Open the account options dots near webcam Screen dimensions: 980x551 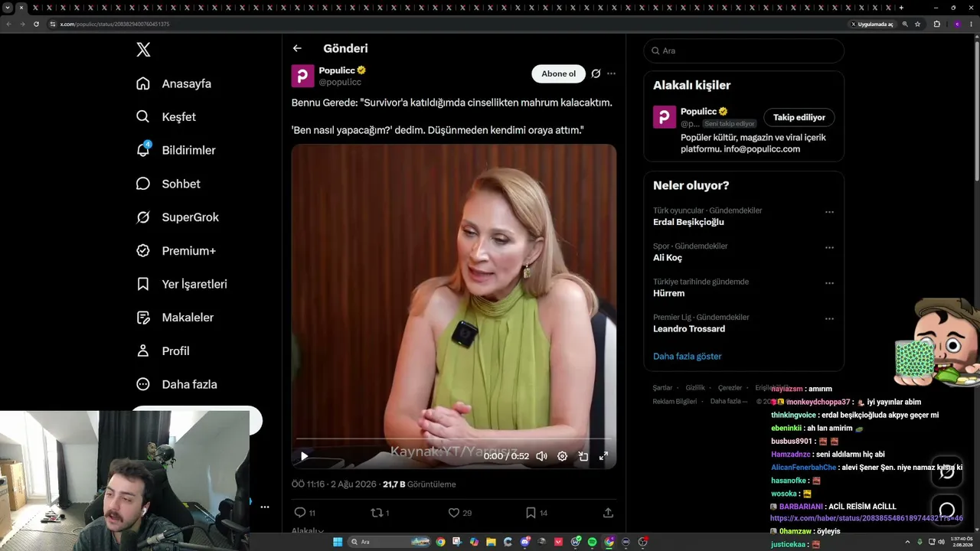point(265,507)
